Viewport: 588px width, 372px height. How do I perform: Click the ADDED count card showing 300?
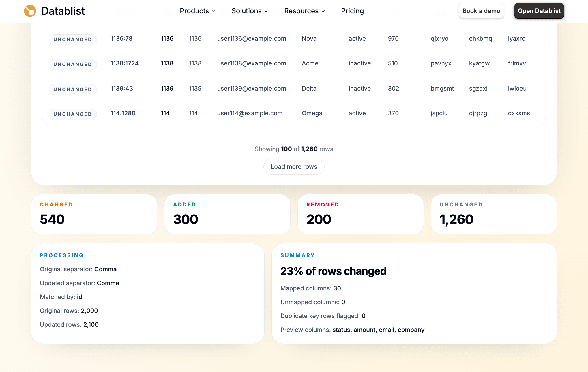227,214
